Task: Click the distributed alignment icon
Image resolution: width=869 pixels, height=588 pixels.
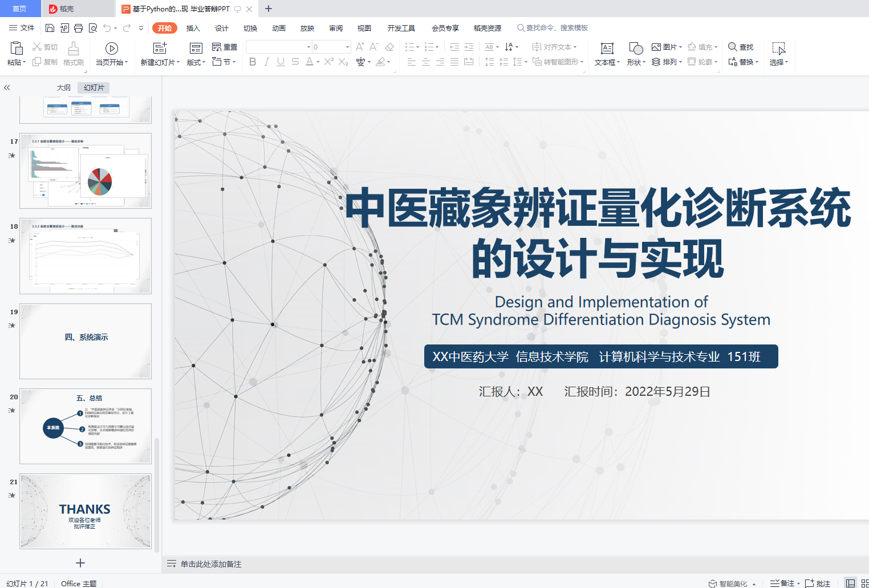Action: [x=469, y=62]
